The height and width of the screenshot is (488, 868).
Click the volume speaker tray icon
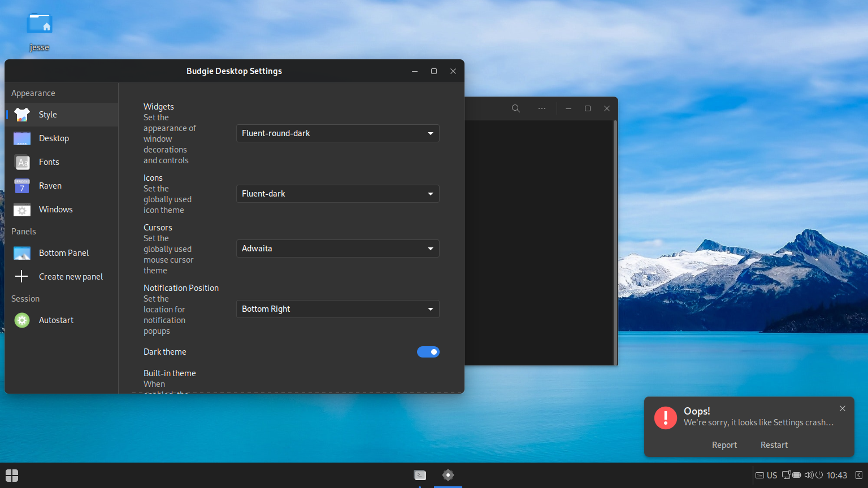(809, 475)
